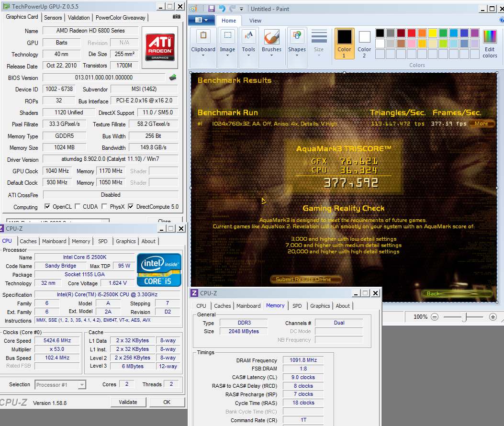The width and height of the screenshot is (504, 426).
Task: Toggle the DirectCompute 5.0 checkbox
Action: 131,206
